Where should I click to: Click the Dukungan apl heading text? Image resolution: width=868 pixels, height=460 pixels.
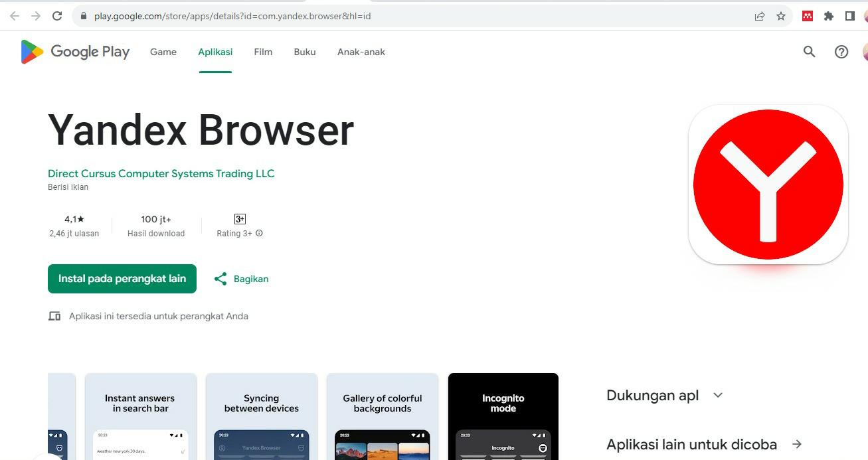tap(653, 396)
